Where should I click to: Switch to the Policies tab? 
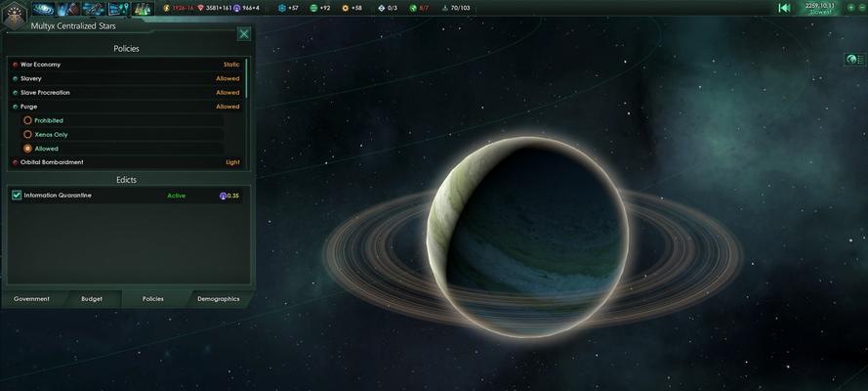(x=152, y=298)
